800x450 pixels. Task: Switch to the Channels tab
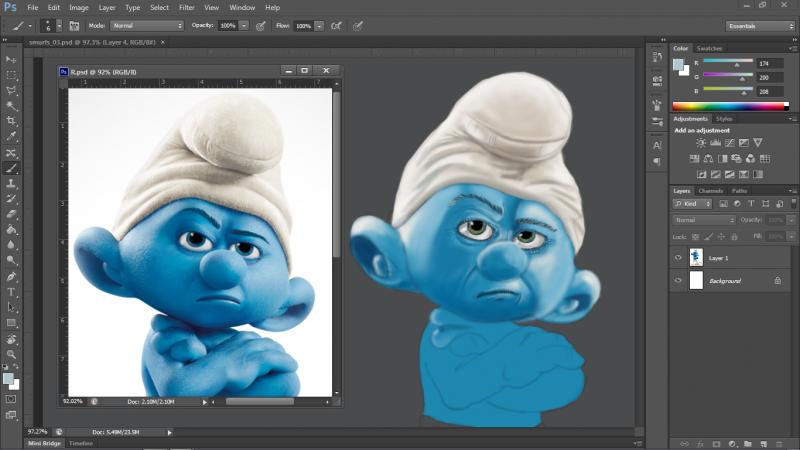(x=711, y=191)
